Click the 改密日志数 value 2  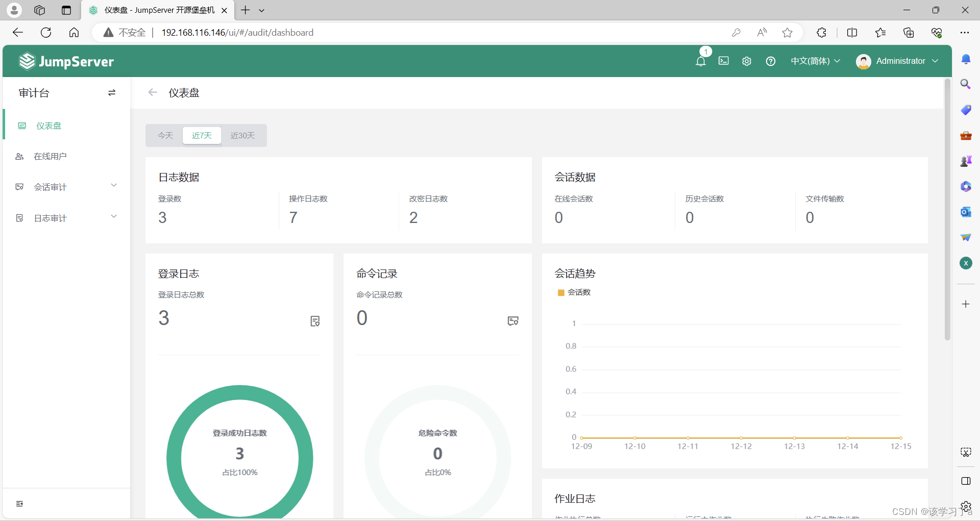[413, 218]
